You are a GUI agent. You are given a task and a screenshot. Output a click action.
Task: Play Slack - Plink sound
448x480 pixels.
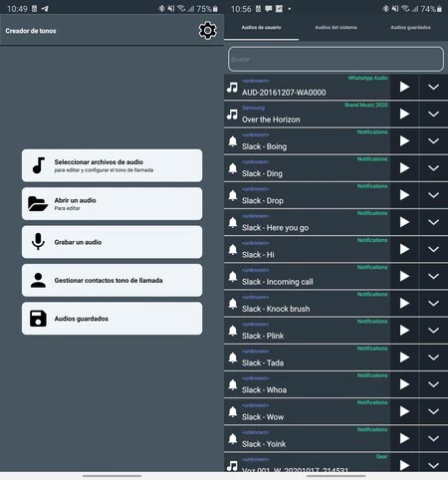(404, 331)
